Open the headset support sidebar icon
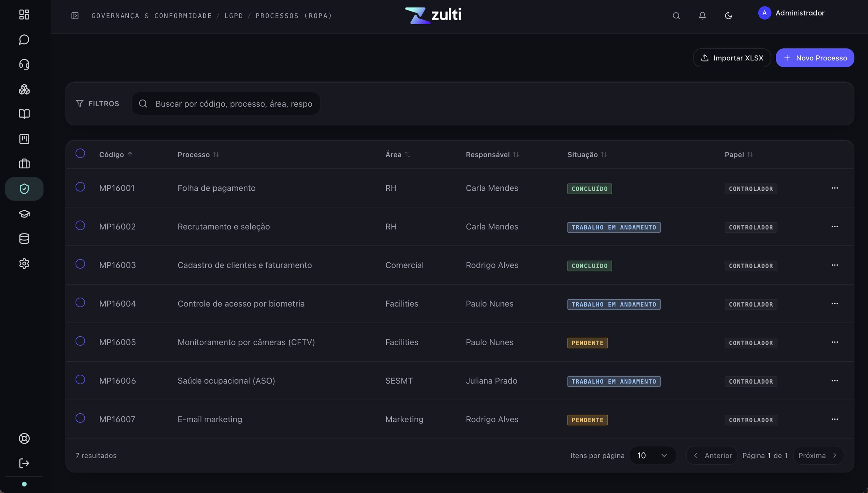The width and height of the screenshot is (868, 493). (x=24, y=64)
